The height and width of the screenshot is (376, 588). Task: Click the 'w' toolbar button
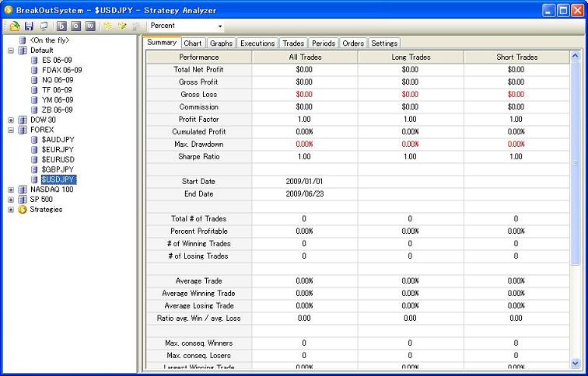[x=90, y=26]
